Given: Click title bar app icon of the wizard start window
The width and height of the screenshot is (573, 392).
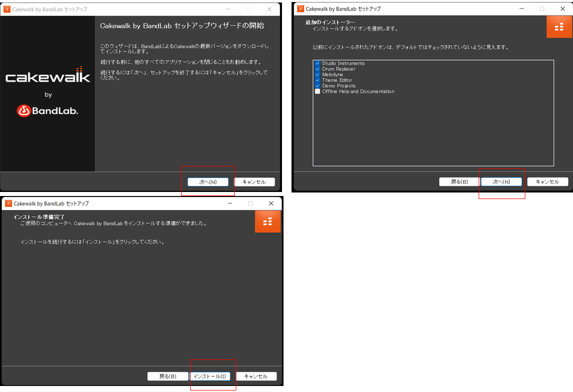Looking at the screenshot, I should point(7,9).
